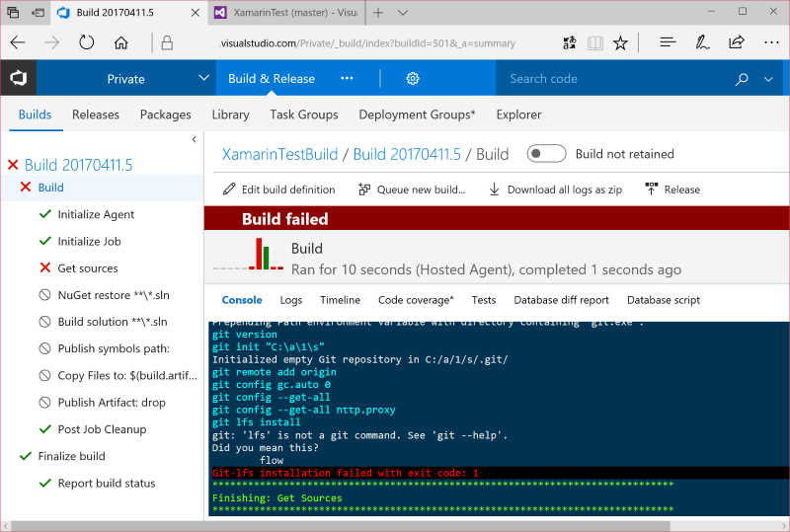Select the failed Build node in tree
This screenshot has height=532, width=790.
pos(51,188)
